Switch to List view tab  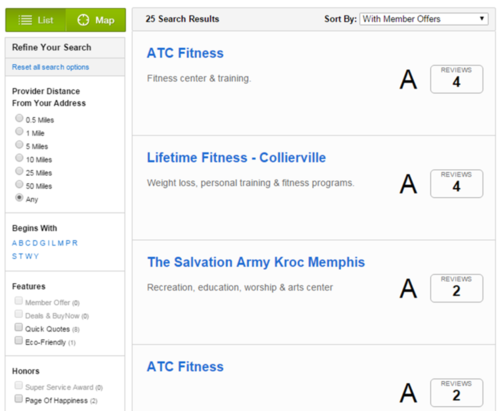coord(35,20)
